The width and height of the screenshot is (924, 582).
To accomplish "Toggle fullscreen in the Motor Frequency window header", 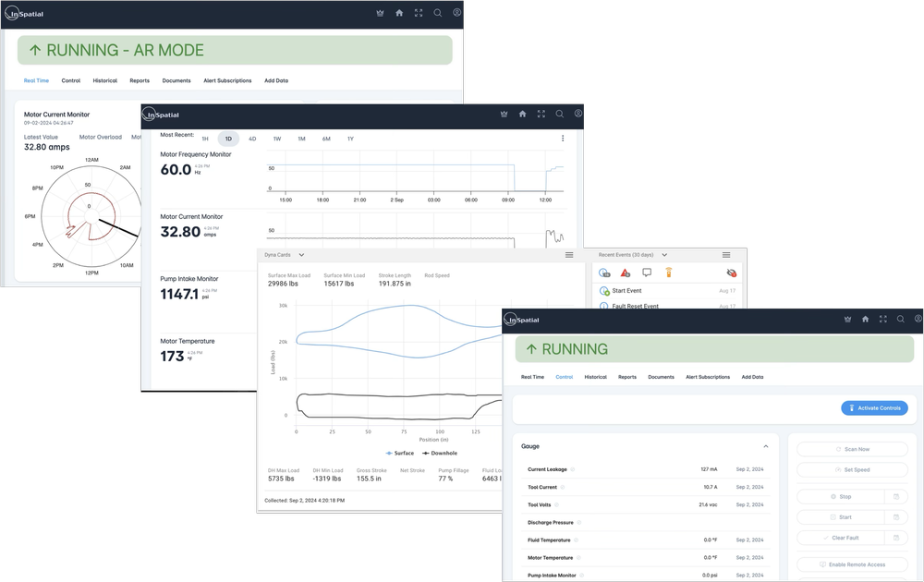I will 541,115.
